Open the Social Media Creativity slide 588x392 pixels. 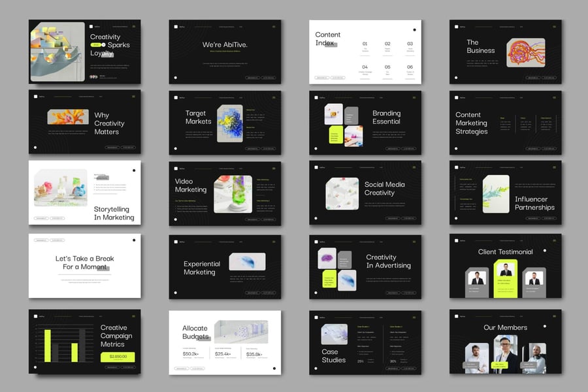365,194
